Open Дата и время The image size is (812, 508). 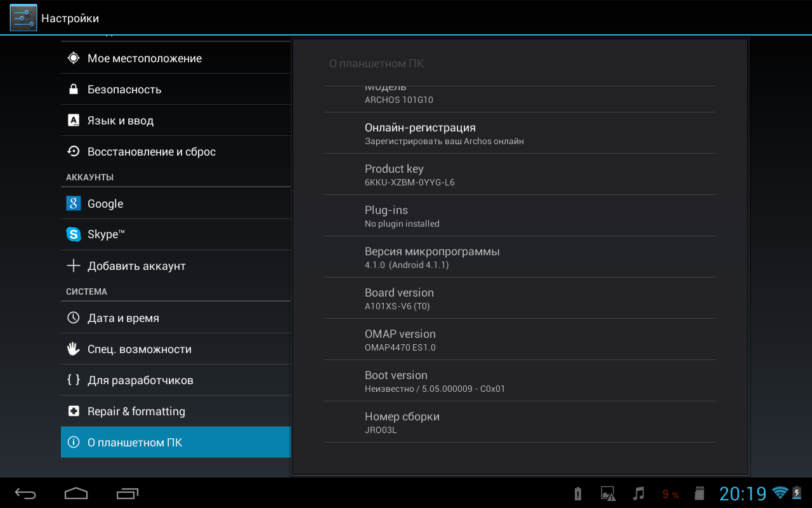(x=176, y=317)
